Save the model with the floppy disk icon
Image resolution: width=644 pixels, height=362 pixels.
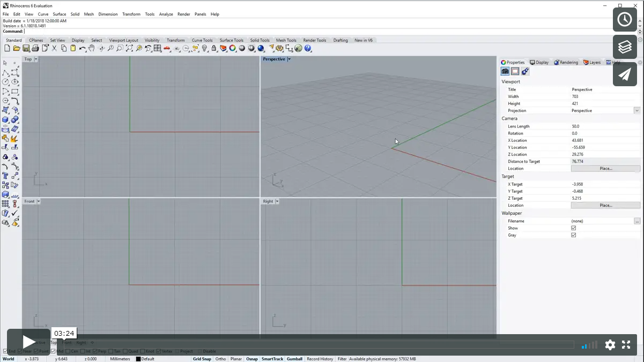point(26,48)
